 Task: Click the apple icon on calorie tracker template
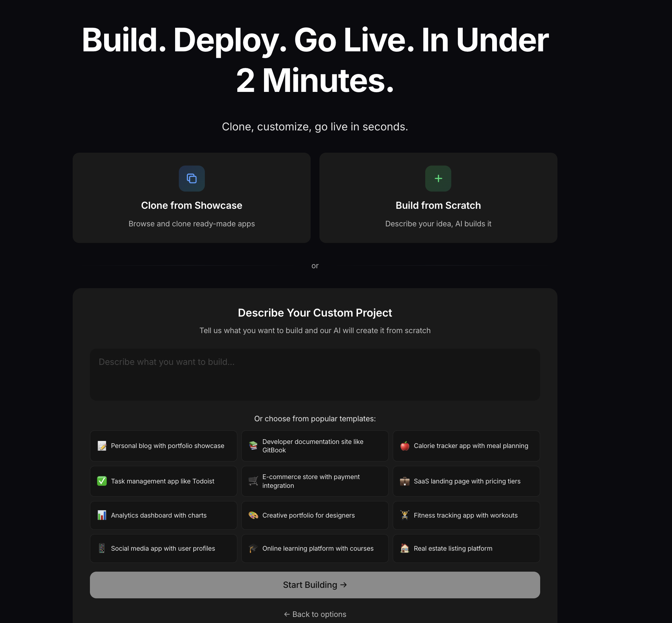405,446
